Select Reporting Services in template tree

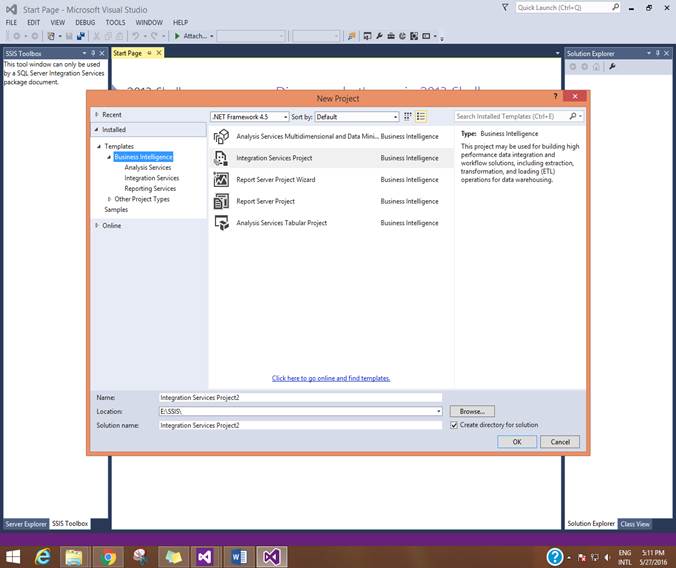pyautogui.click(x=150, y=188)
